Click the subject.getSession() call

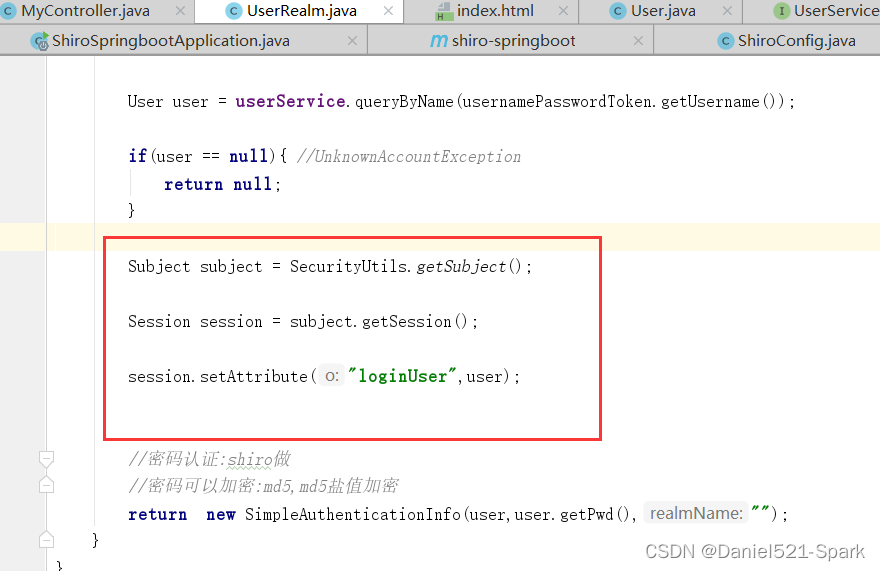click(379, 321)
